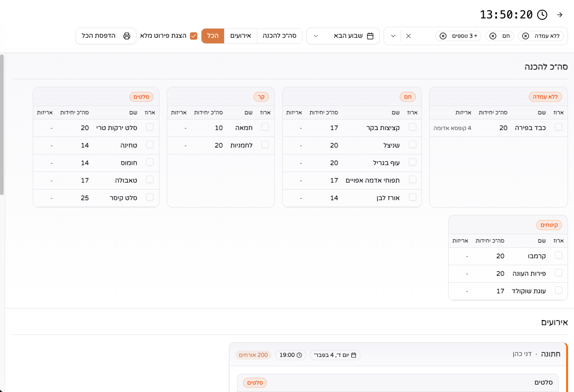This screenshot has width=574, height=392.
Task: Open the filter dropdown chevron near the search bar
Action: (394, 36)
